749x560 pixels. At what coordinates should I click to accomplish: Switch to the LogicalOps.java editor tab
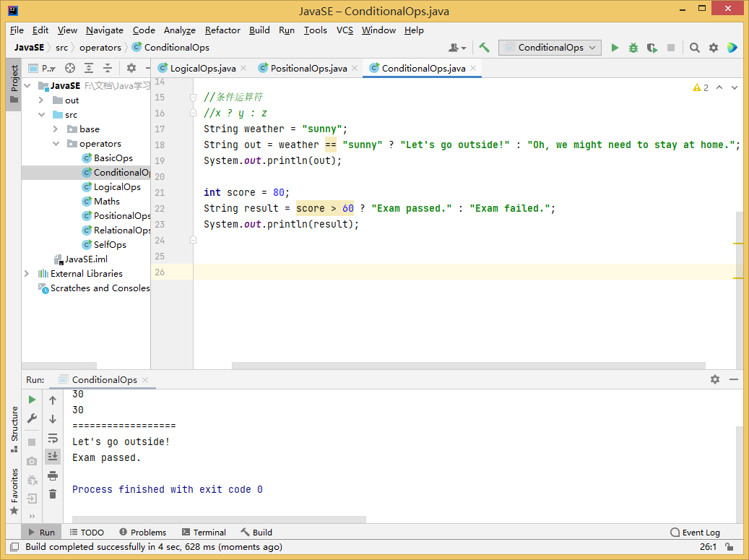coord(202,69)
